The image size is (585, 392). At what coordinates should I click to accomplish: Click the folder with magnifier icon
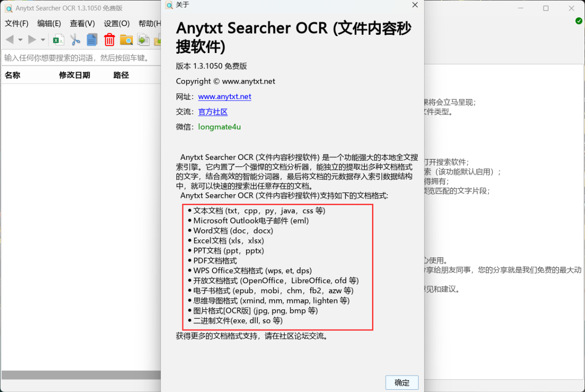pyautogui.click(x=126, y=40)
